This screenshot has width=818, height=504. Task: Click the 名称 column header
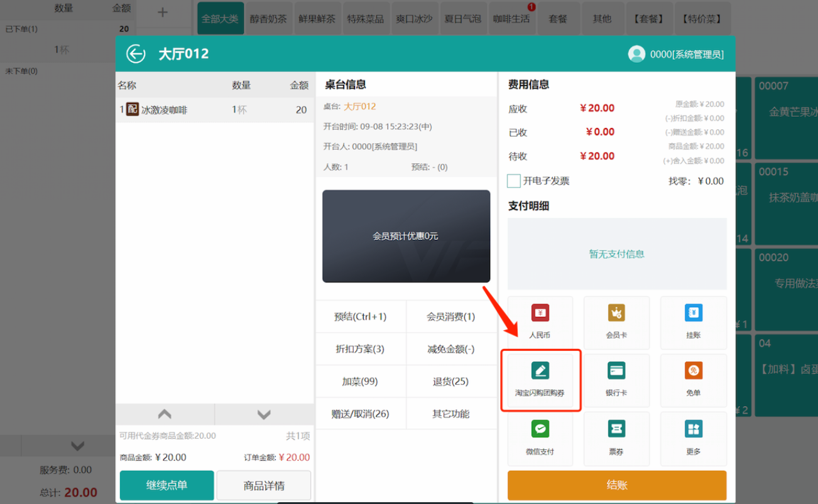127,85
